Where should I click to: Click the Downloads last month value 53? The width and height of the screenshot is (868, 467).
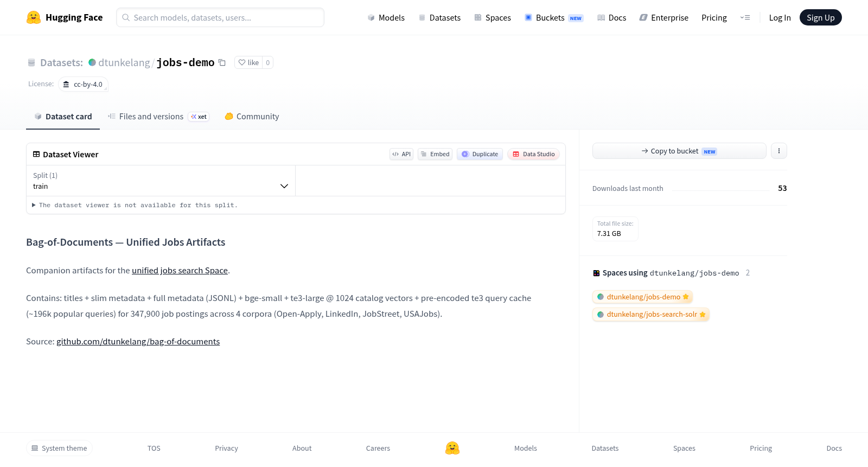click(782, 188)
